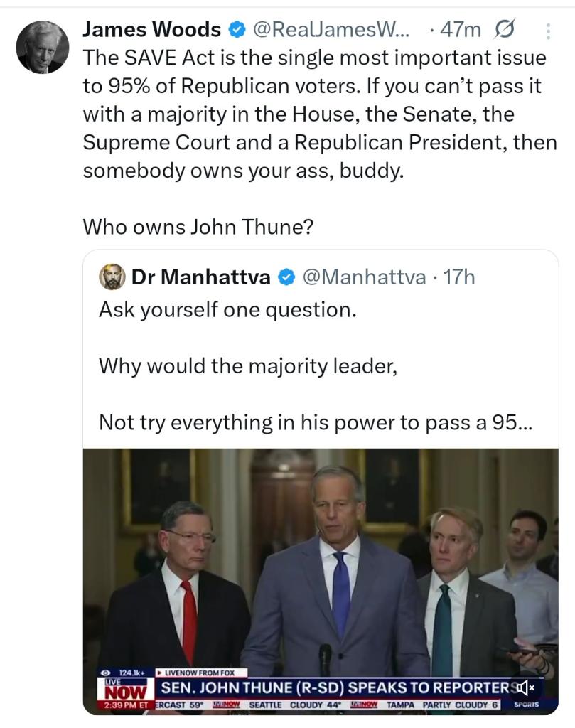Click James Woods' blue verified badge
Viewport: 575px width, 728px height.
pyautogui.click(x=236, y=30)
